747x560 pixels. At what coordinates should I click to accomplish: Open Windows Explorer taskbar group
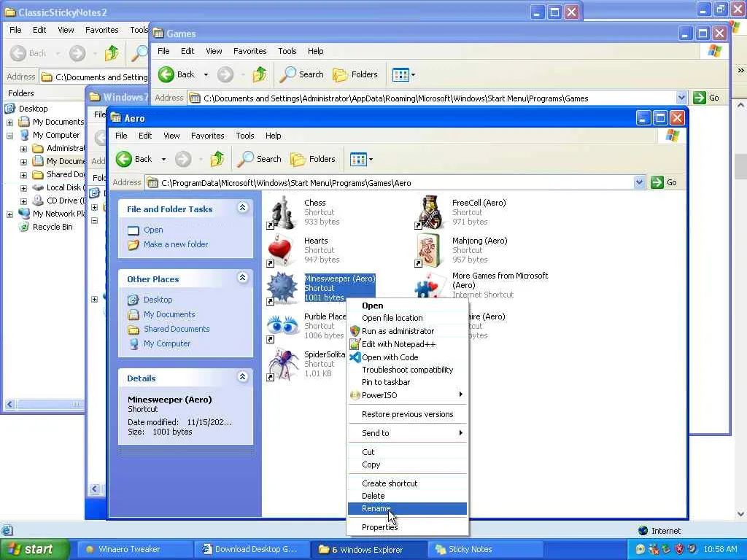tap(368, 549)
